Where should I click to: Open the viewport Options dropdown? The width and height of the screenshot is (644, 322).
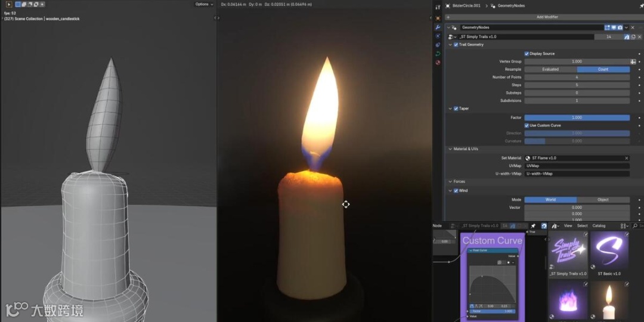[204, 4]
